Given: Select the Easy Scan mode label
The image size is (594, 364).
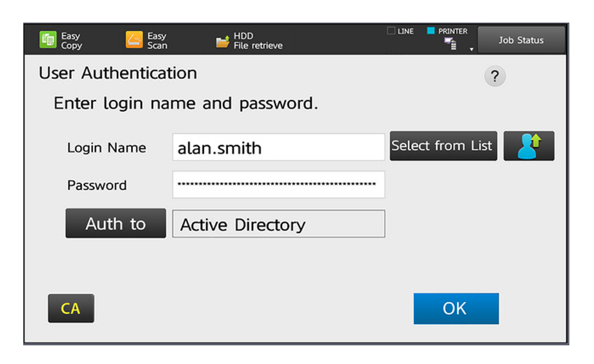Looking at the screenshot, I should (157, 41).
